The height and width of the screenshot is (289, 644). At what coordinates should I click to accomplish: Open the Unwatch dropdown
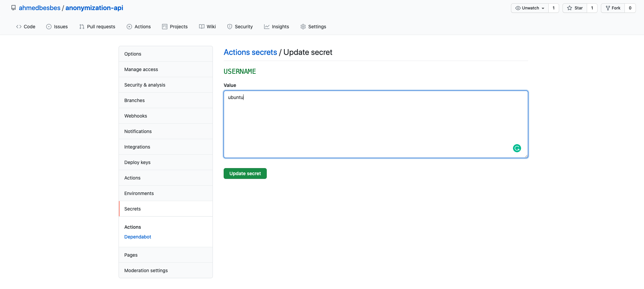click(530, 8)
